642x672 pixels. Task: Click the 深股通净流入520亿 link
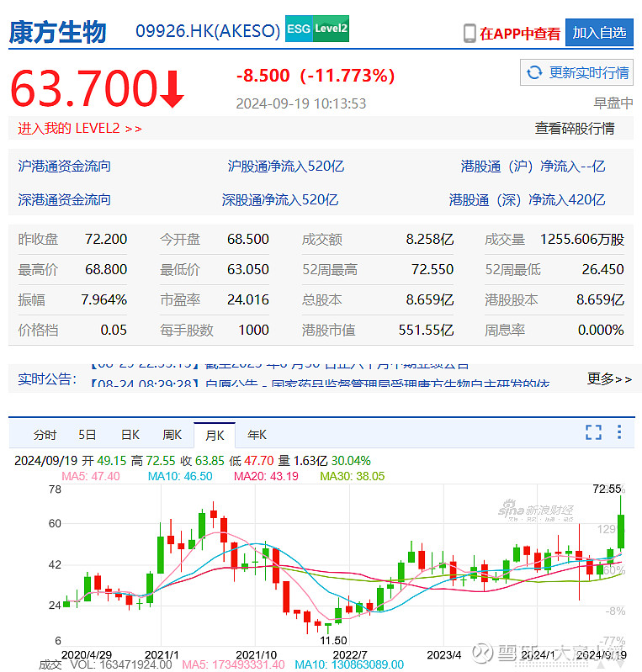click(x=280, y=199)
